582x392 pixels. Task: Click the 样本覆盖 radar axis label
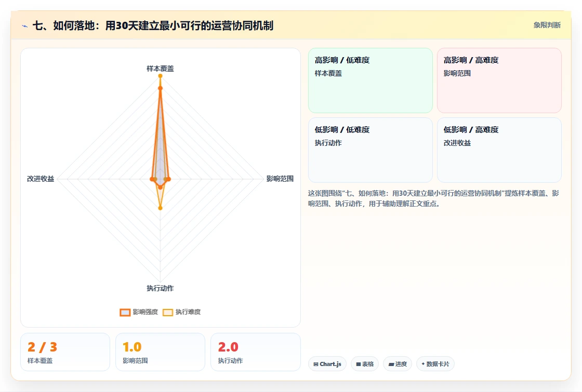tap(161, 69)
